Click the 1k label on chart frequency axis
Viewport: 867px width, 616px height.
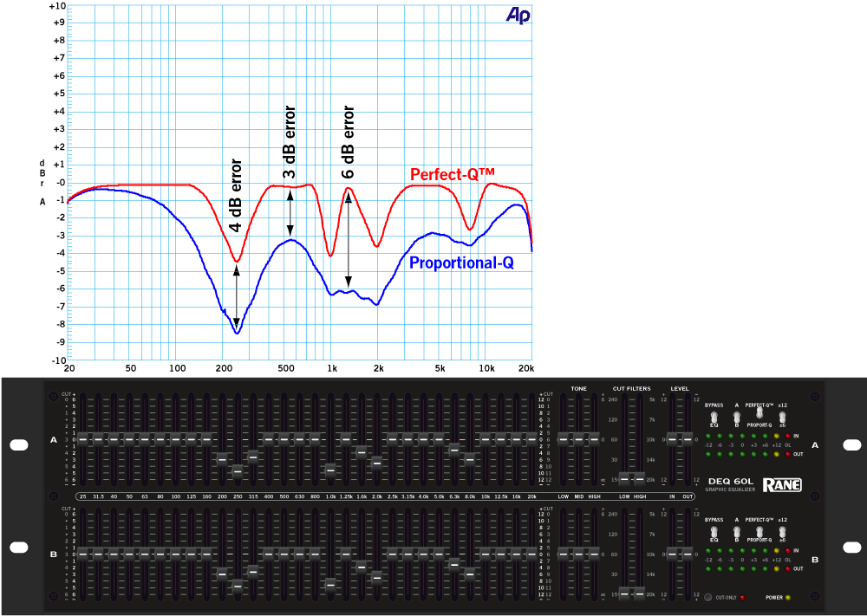[332, 368]
